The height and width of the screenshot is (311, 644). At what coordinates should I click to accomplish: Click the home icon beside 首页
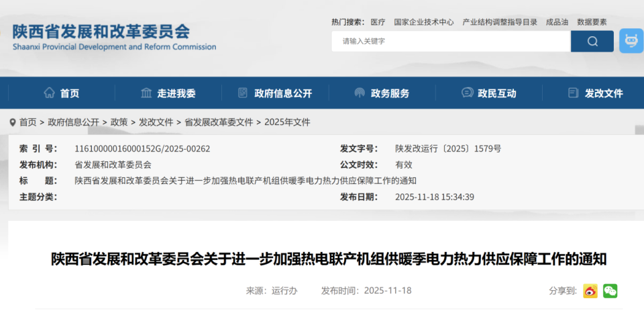coord(49,93)
